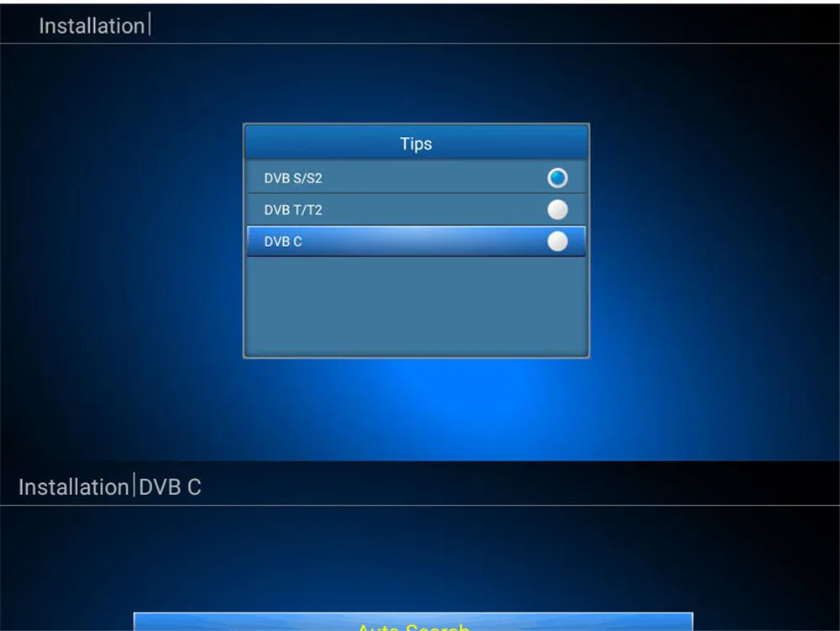This screenshot has width=840, height=631.
Task: Choose the DVB T/T2 list row
Action: (x=417, y=209)
